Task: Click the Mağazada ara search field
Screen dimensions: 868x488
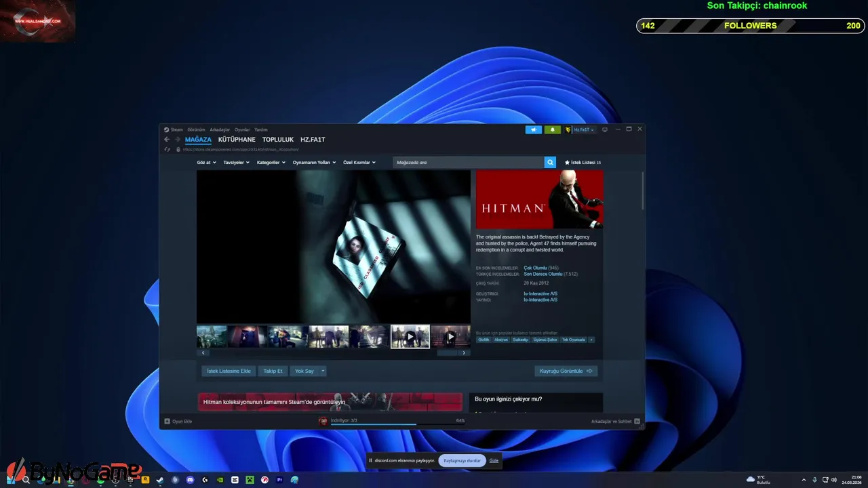Action: (x=469, y=163)
